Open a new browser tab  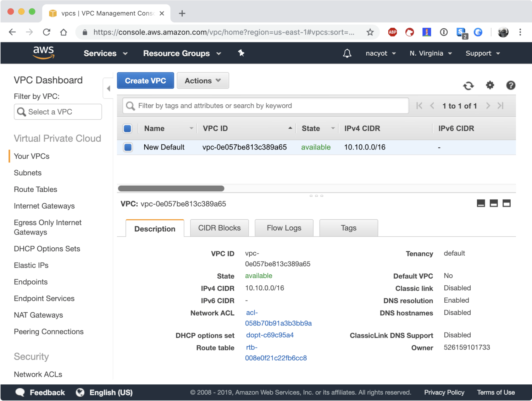pos(182,13)
